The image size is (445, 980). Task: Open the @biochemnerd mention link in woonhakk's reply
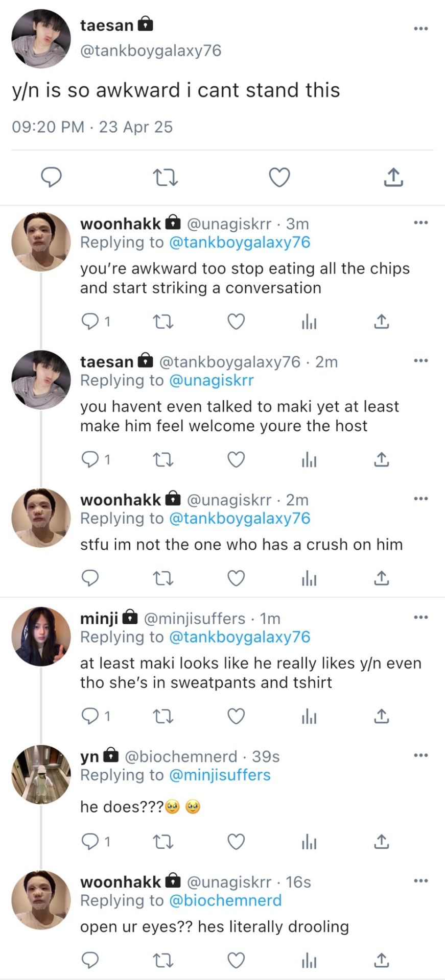point(225,900)
